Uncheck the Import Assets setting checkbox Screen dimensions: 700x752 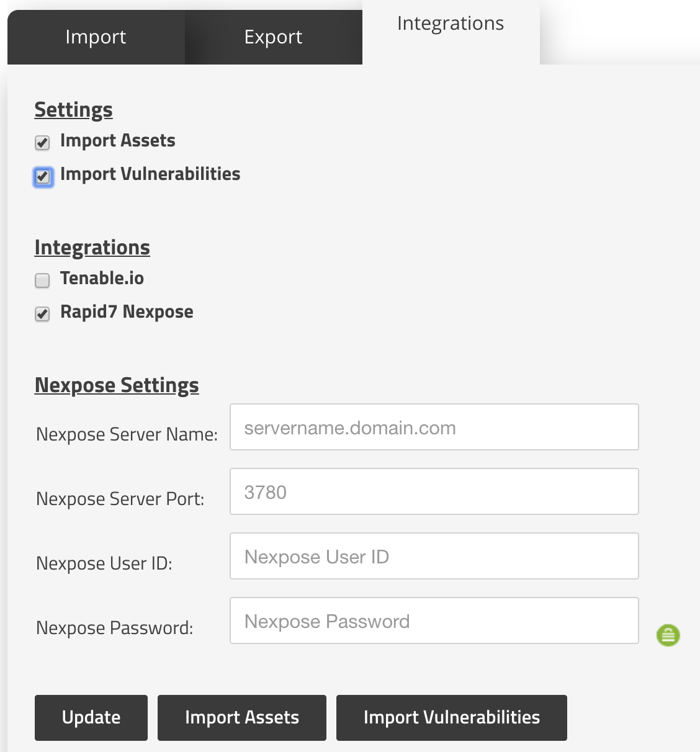[x=42, y=143]
